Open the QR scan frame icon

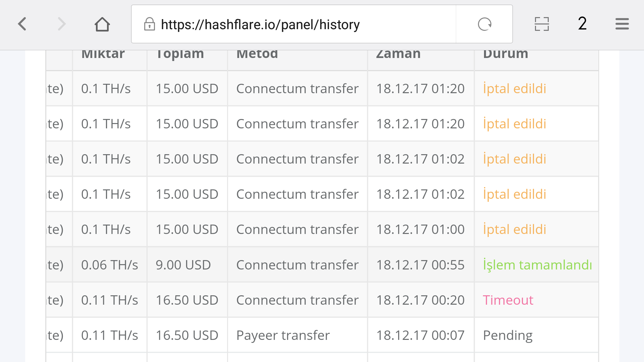tap(542, 24)
